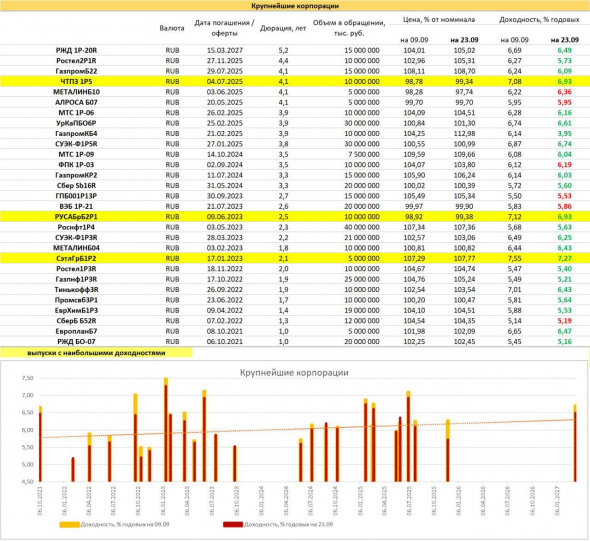Click the chart title Крупнейшие корпорации
590x541 pixels.
pos(294,373)
